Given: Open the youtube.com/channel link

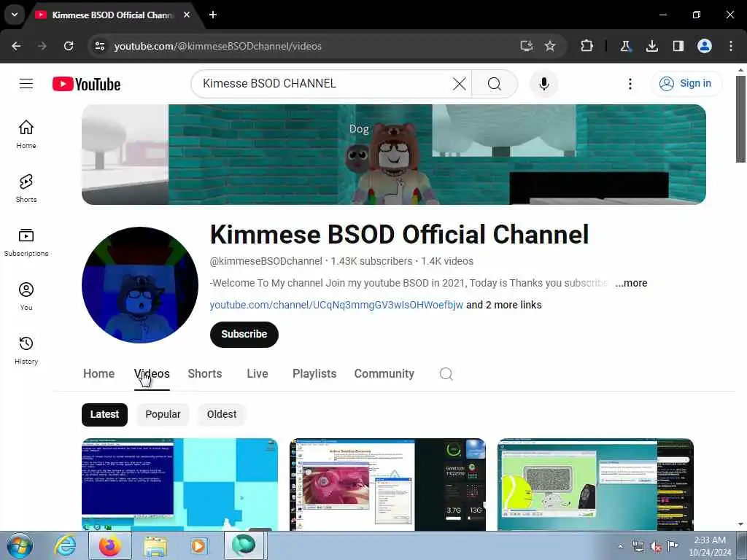Looking at the screenshot, I should (x=336, y=305).
